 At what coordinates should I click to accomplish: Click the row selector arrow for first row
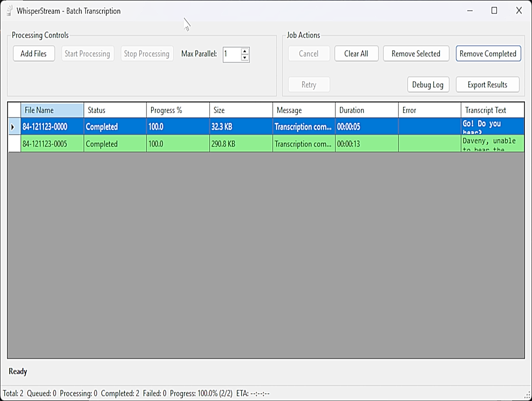[14, 126]
